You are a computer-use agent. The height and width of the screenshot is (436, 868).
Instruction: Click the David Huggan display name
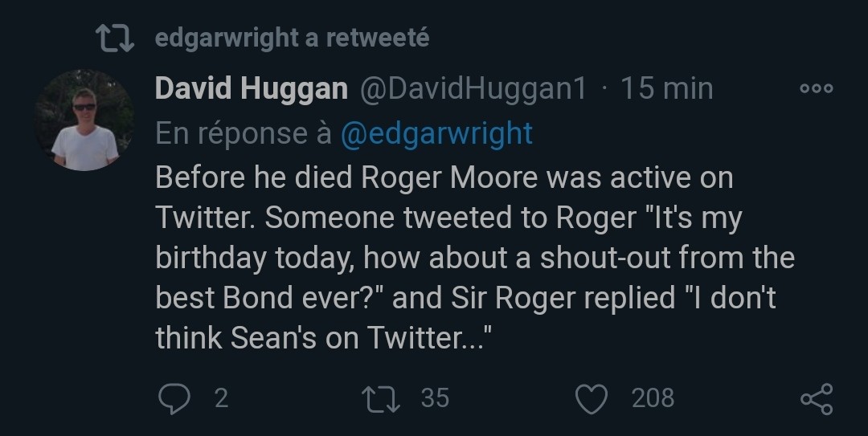click(x=252, y=88)
